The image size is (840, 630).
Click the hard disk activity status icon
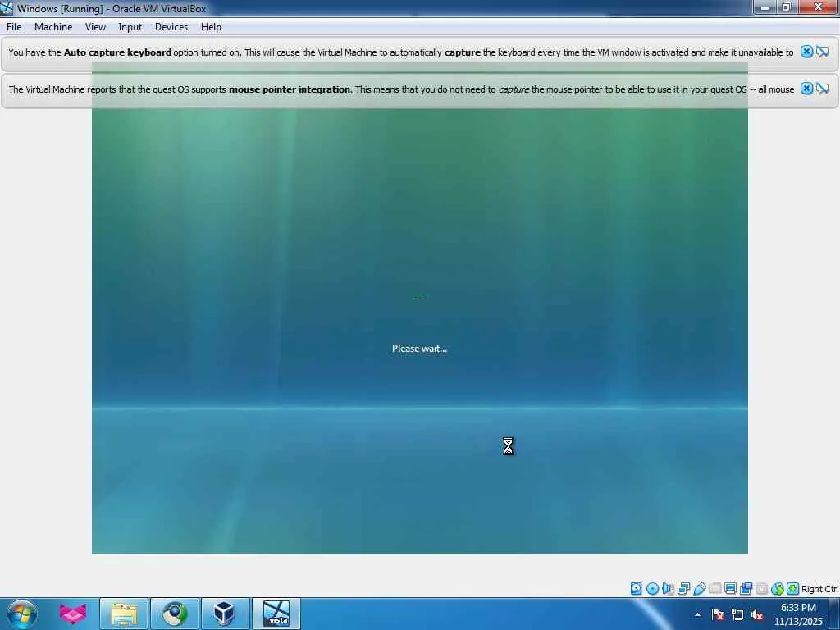pyautogui.click(x=636, y=589)
